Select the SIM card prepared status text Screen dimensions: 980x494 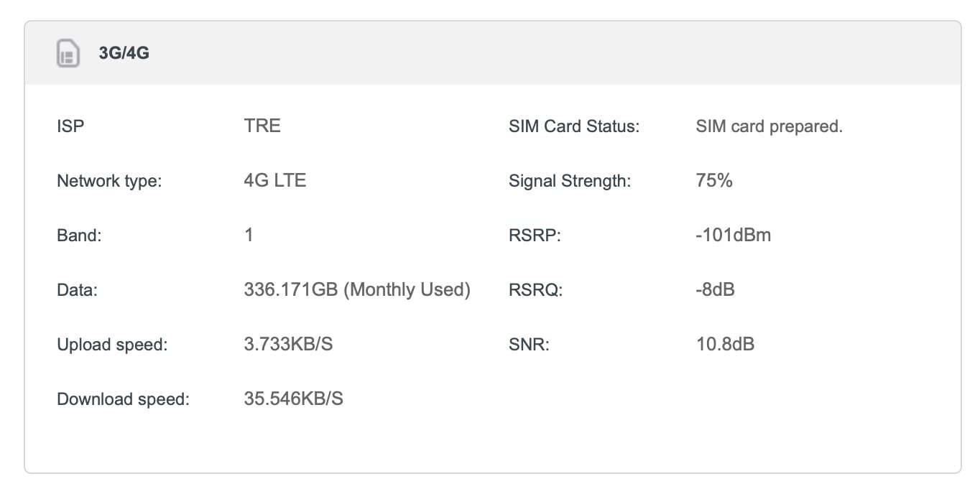pos(769,126)
